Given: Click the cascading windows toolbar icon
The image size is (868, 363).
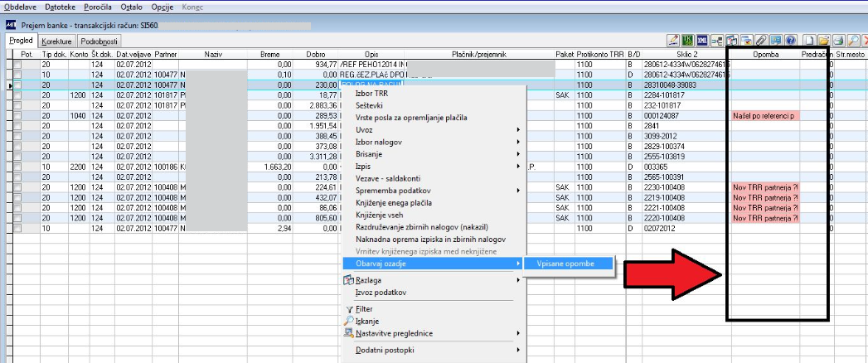Looking at the screenshot, I should coord(746,41).
